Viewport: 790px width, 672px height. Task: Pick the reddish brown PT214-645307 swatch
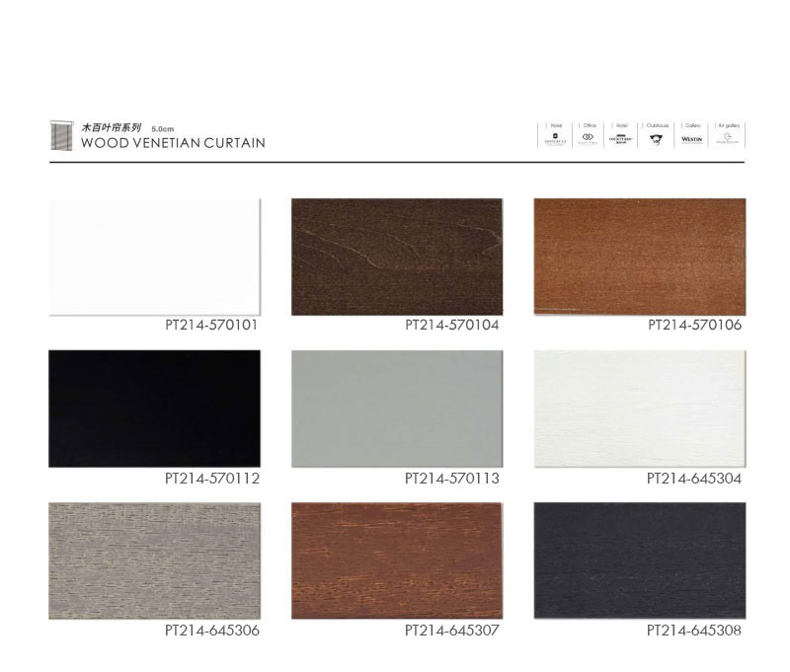coord(396,560)
